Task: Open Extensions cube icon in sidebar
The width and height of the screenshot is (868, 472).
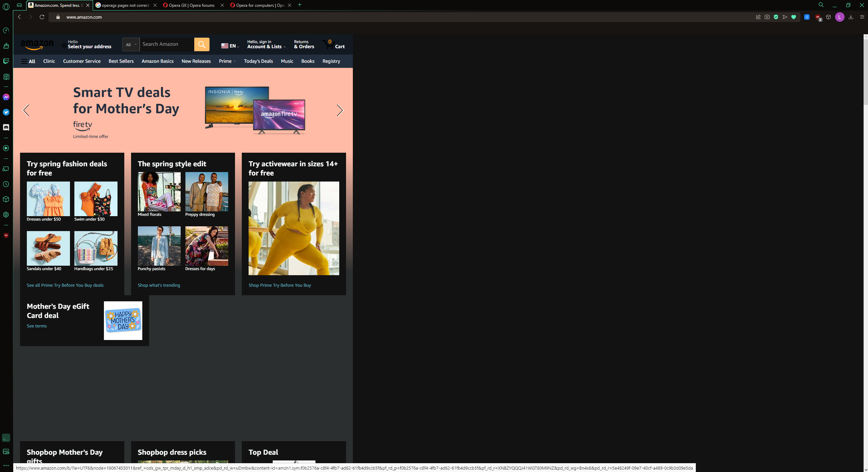Action: pos(6,199)
